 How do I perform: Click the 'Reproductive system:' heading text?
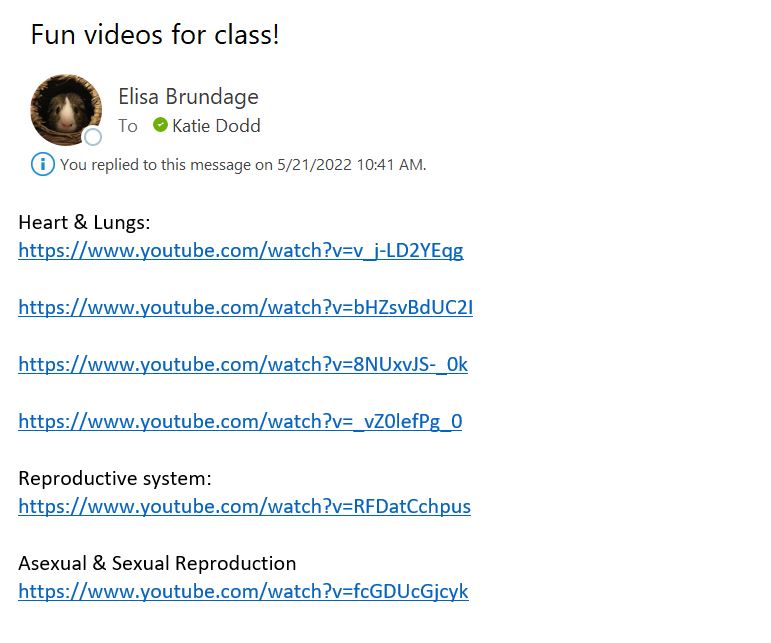tap(115, 478)
